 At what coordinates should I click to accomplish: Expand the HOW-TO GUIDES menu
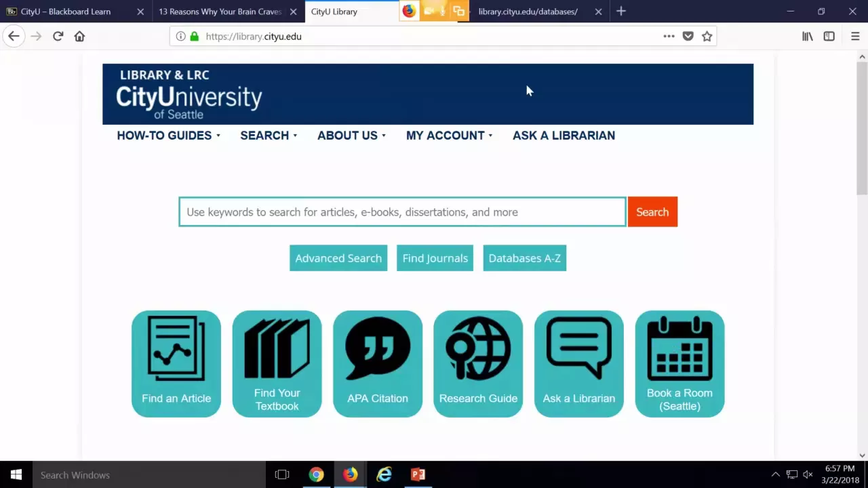[168, 136]
